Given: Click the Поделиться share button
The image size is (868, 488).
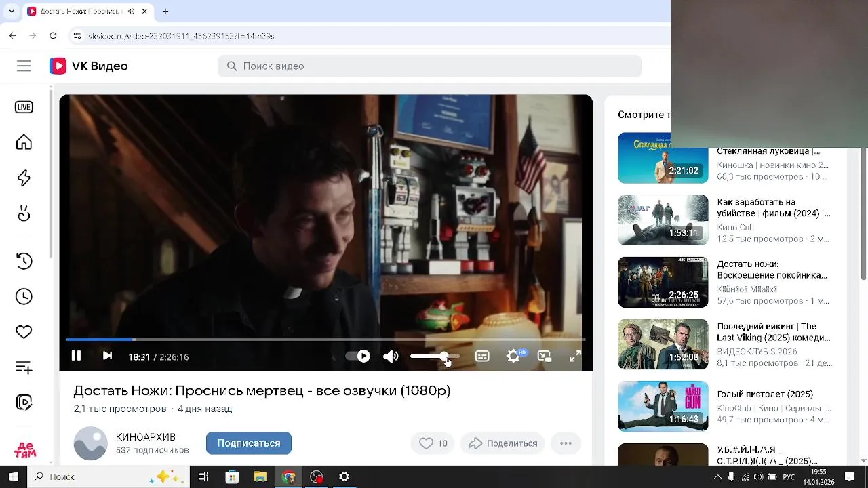Looking at the screenshot, I should 502,443.
